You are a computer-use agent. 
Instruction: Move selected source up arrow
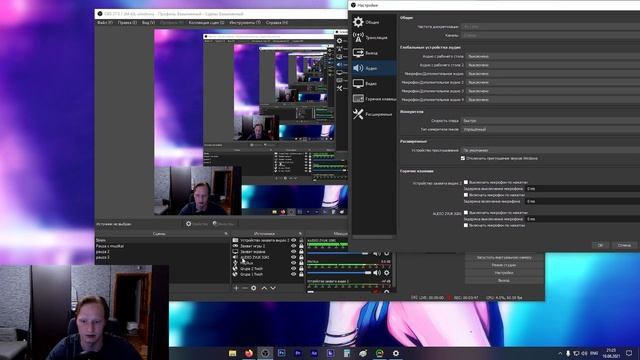coord(264,288)
